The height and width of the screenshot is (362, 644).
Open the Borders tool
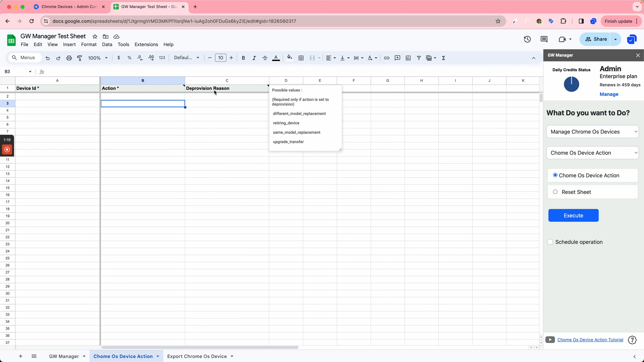pyautogui.click(x=301, y=58)
